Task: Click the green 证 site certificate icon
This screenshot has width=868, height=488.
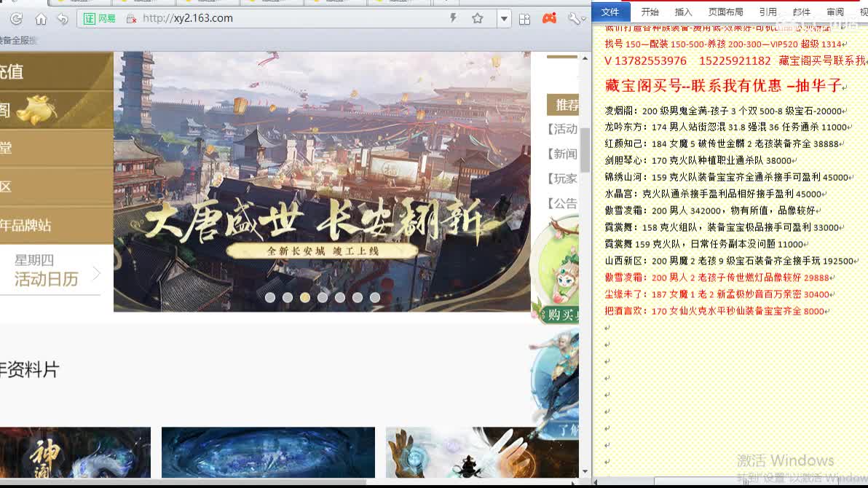Action: point(89,19)
